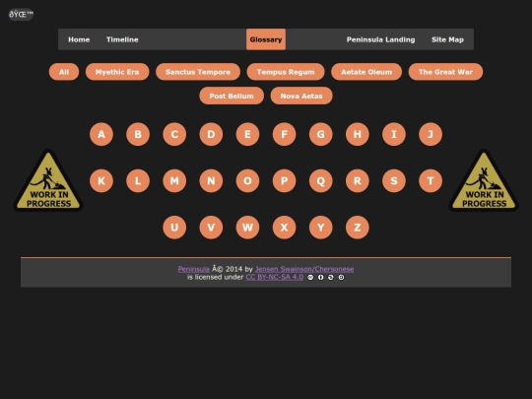Select letter R circle
Image resolution: width=532 pixels, height=399 pixels.
[x=358, y=181]
